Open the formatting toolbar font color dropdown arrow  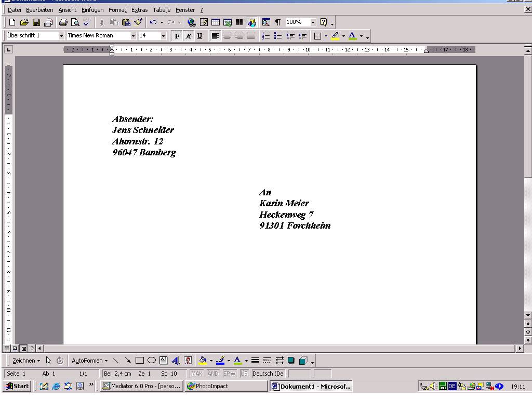361,36
